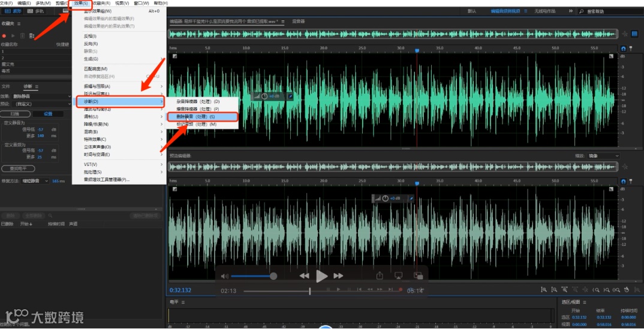Select the 无线电作品 workspace
Screen dimensions: 644x329
pos(544,11)
